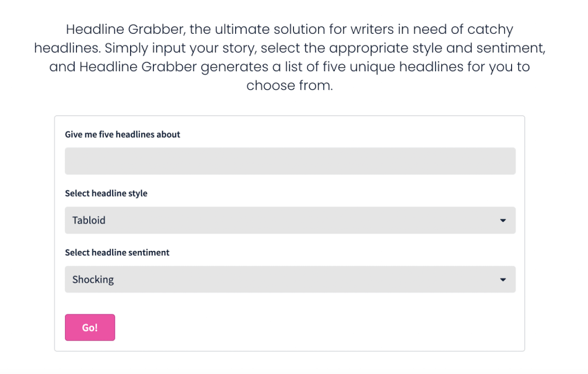Image resolution: width=588 pixels, height=374 pixels.
Task: Click the "Give me five headlines about" label
Action: tap(122, 135)
